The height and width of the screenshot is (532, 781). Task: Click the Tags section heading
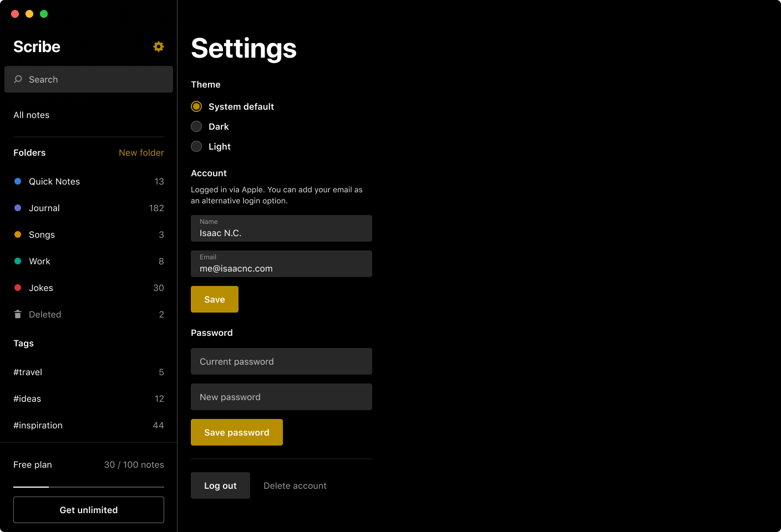coord(23,343)
